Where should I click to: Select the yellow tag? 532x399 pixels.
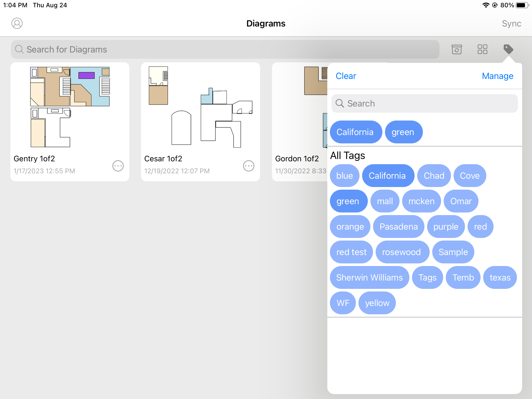tap(377, 303)
